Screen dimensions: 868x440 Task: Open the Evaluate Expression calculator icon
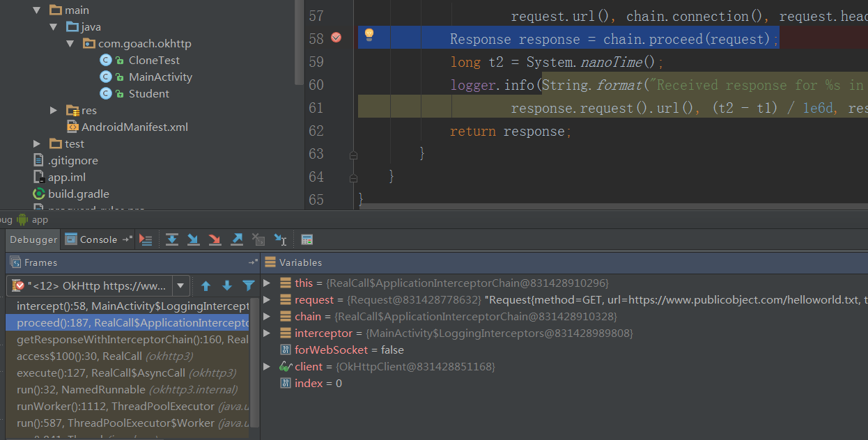(307, 239)
